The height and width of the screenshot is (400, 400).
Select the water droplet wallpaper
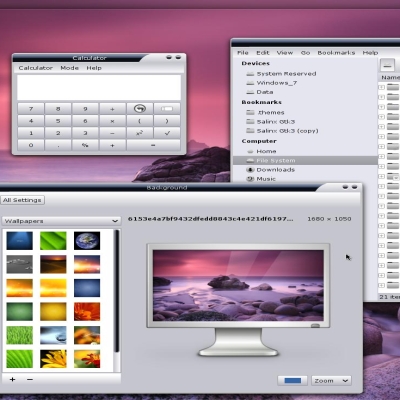coord(53,335)
